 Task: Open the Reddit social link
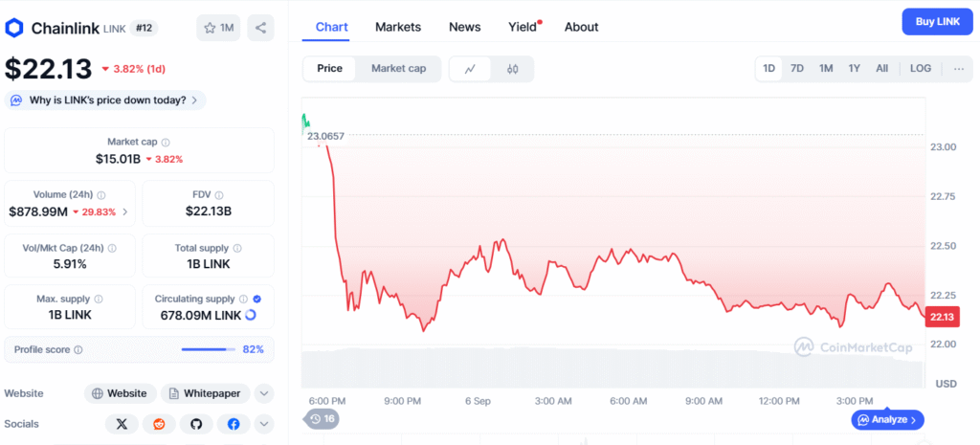click(160, 424)
